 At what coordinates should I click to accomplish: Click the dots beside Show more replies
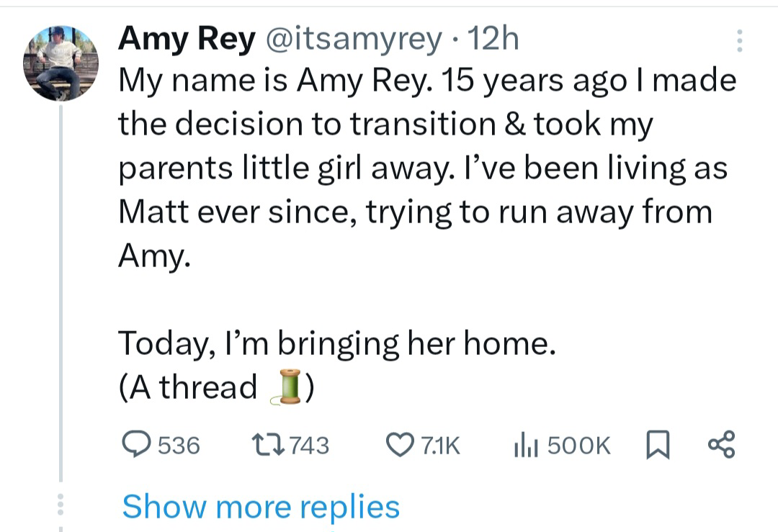click(60, 505)
